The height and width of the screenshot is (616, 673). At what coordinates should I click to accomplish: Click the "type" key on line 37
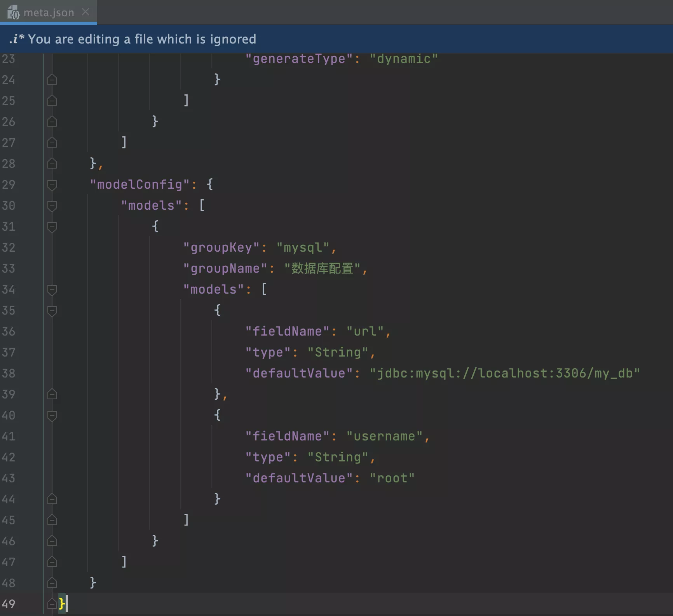coord(268,352)
